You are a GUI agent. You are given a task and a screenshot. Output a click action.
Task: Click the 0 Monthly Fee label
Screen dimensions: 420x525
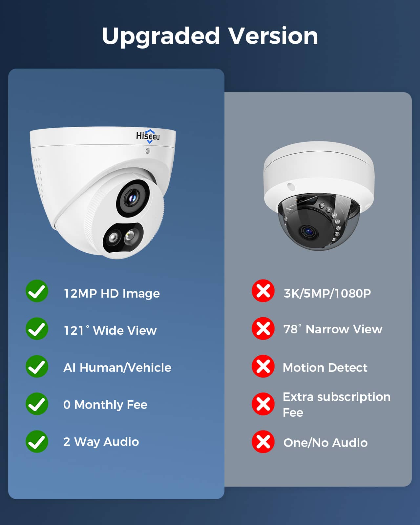click(x=105, y=405)
